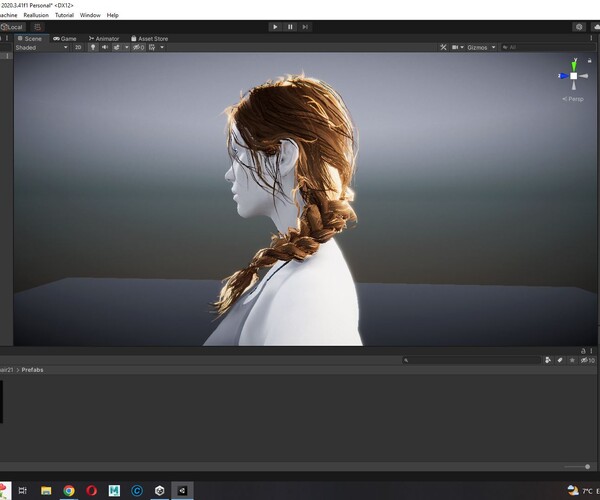
Task: Open the blue C app on the taskbar
Action: tap(137, 490)
